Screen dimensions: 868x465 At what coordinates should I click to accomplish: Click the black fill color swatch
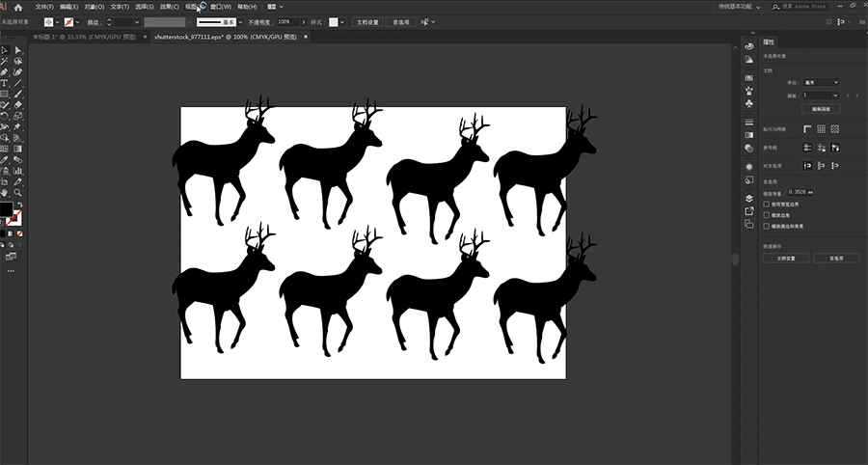click(7, 209)
